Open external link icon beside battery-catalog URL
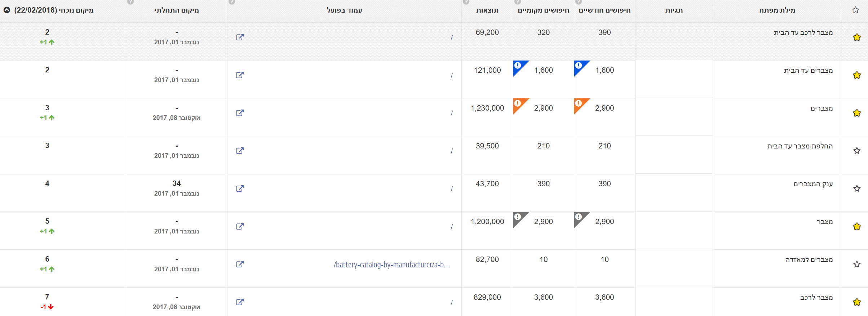868x316 pixels. tap(240, 264)
